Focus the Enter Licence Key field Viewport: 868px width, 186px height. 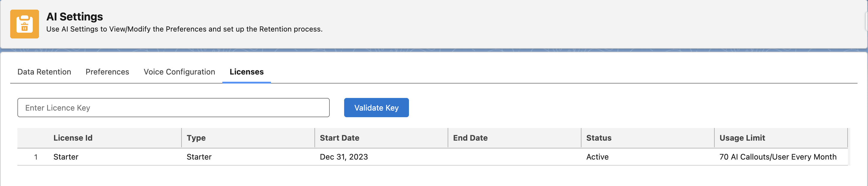point(173,108)
